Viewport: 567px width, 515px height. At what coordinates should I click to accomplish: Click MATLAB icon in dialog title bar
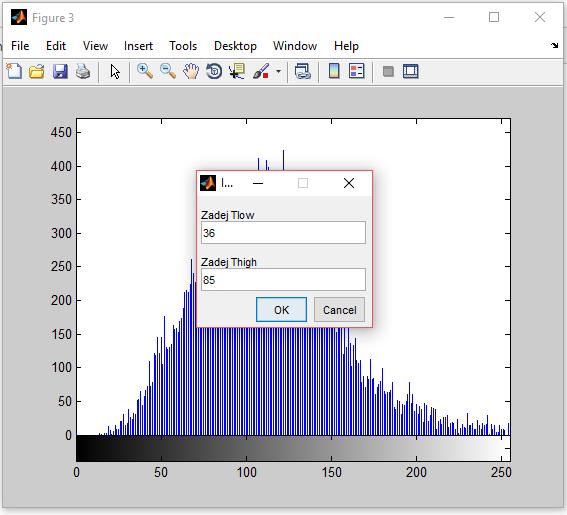(x=208, y=183)
